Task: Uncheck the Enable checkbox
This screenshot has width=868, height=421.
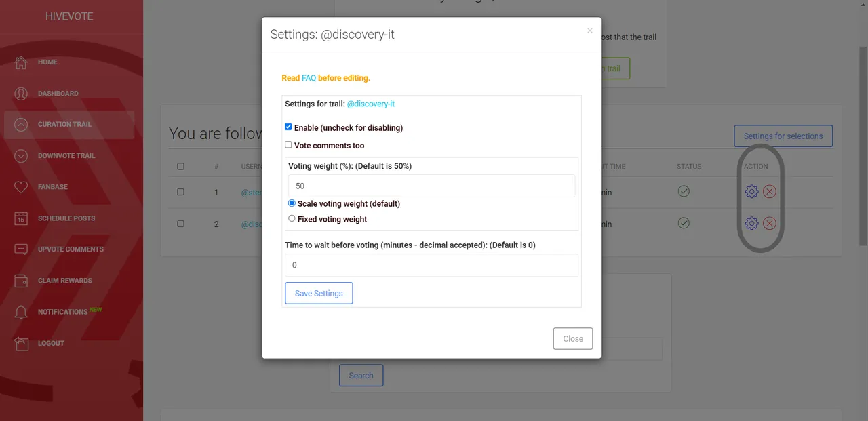Action: point(288,127)
